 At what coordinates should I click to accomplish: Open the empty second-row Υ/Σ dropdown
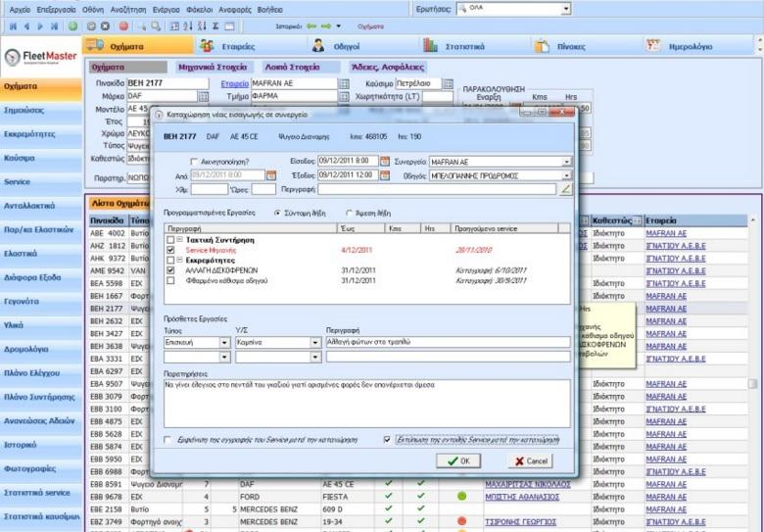tap(315, 357)
